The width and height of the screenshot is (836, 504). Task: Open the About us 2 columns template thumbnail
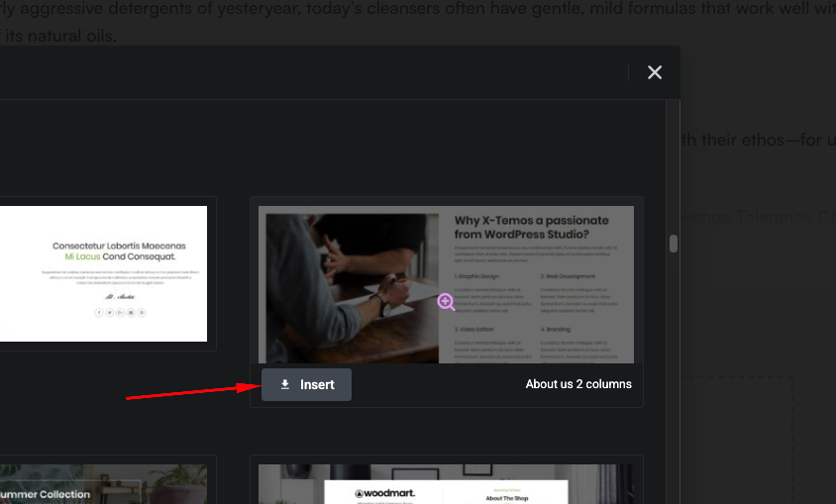coord(446,284)
